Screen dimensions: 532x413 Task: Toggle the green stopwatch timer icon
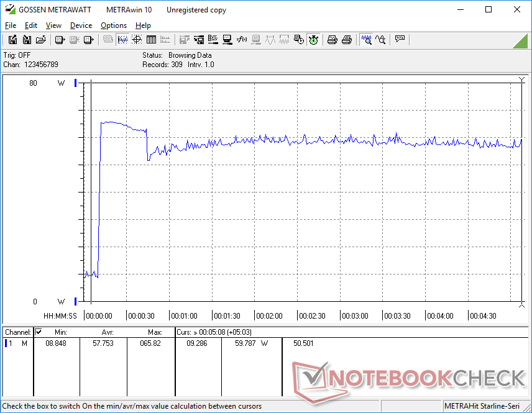tap(313, 40)
